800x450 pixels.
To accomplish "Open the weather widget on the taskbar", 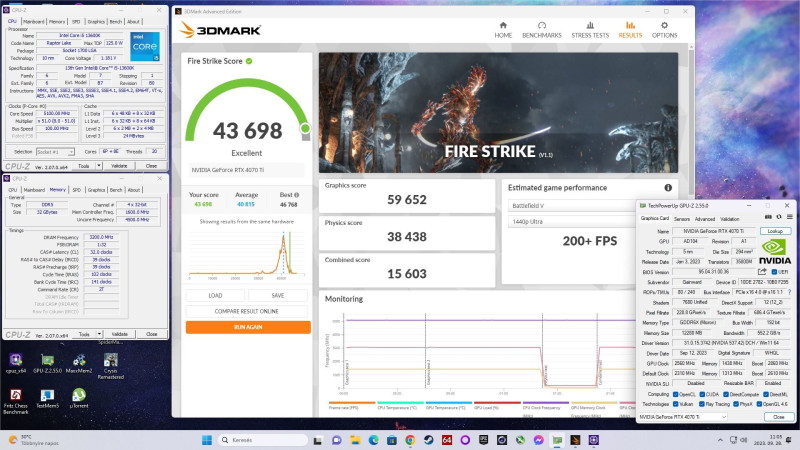I will 34,440.
